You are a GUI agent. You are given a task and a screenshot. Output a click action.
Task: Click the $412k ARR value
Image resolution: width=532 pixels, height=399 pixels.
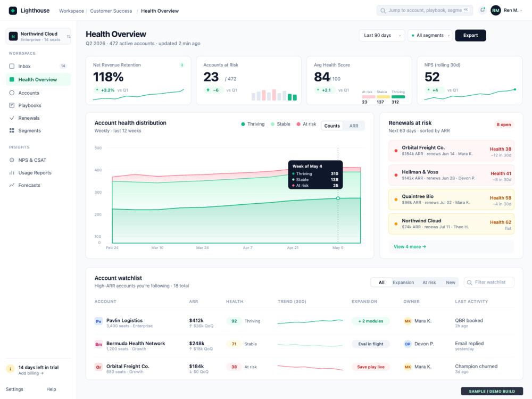196,320
